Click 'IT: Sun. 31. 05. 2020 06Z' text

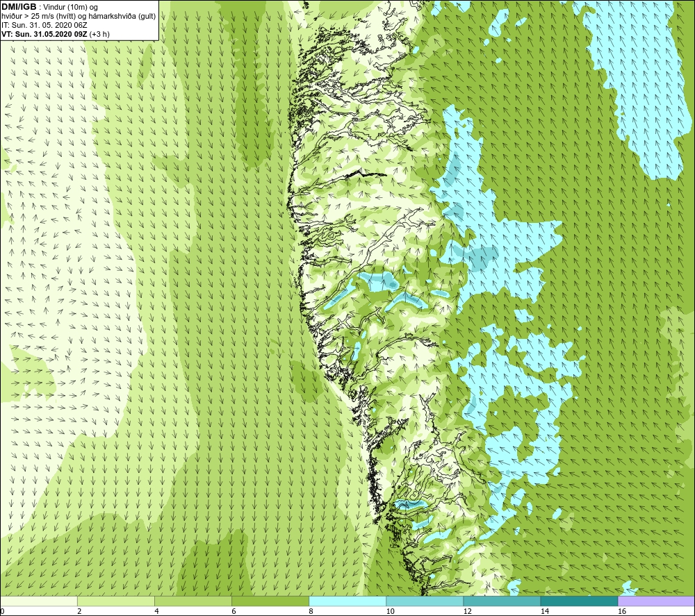[44, 25]
